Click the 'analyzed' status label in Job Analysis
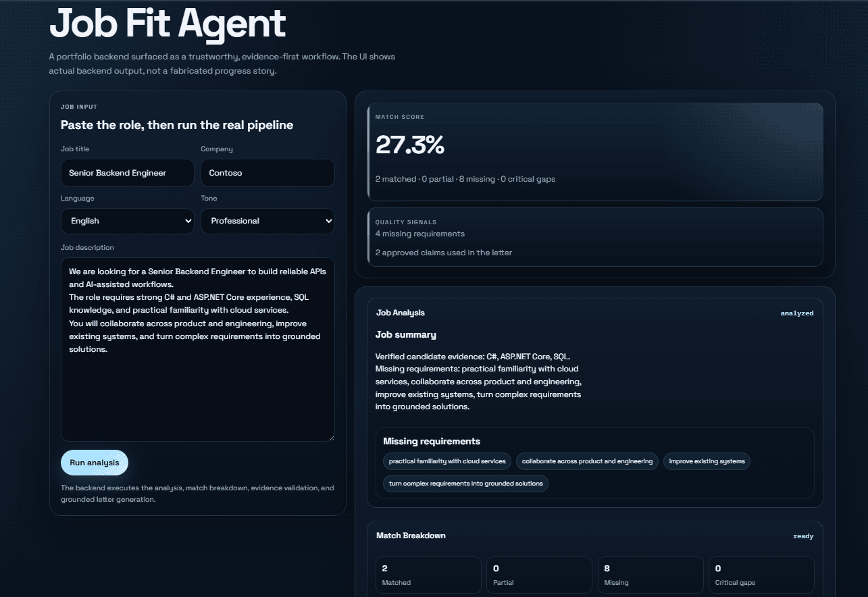868x597 pixels. (x=797, y=313)
